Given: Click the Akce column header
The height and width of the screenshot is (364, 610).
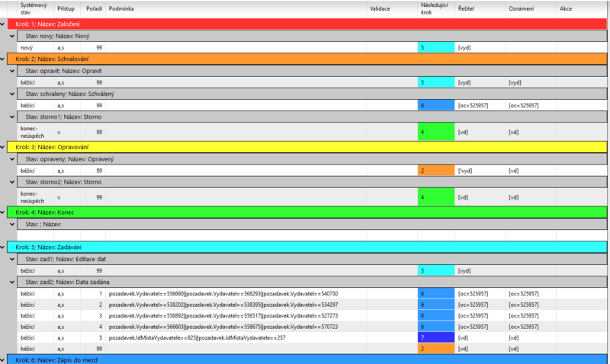Looking at the screenshot, I should coord(582,8).
